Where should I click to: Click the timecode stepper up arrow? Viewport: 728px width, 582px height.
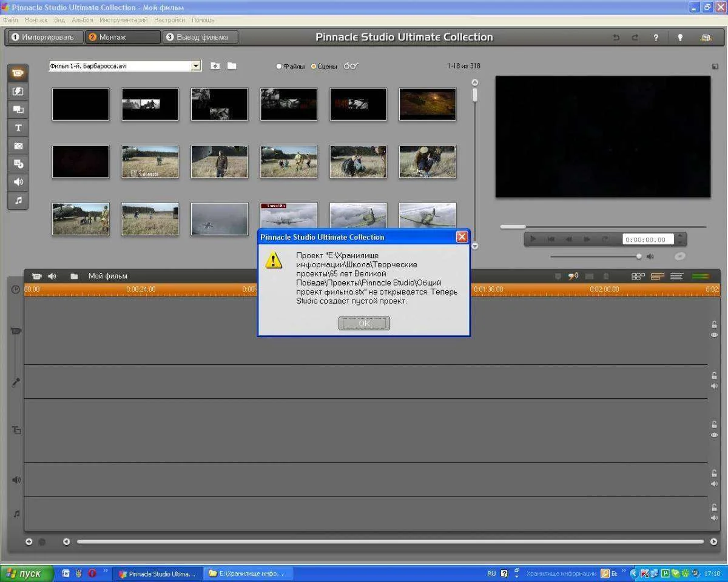(x=680, y=236)
